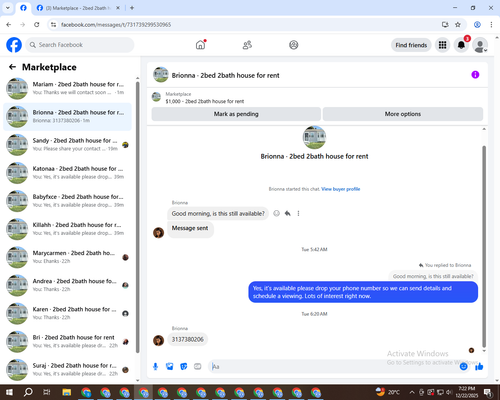
Task: Send a thumbs-up like
Action: 479,367
